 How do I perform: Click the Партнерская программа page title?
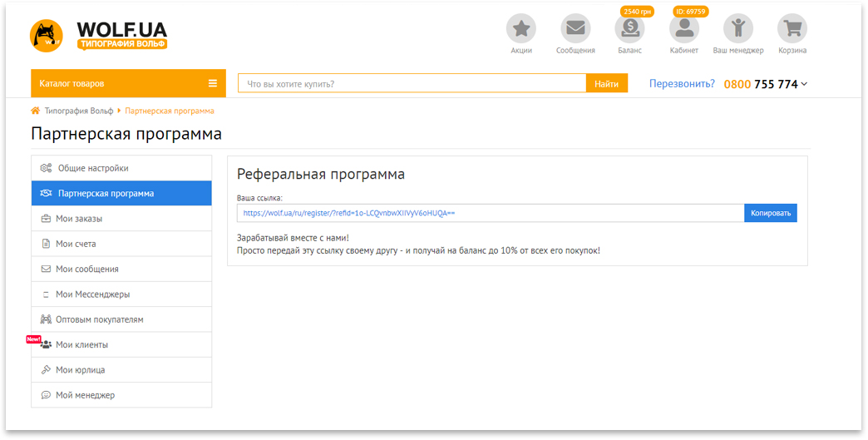point(126,134)
